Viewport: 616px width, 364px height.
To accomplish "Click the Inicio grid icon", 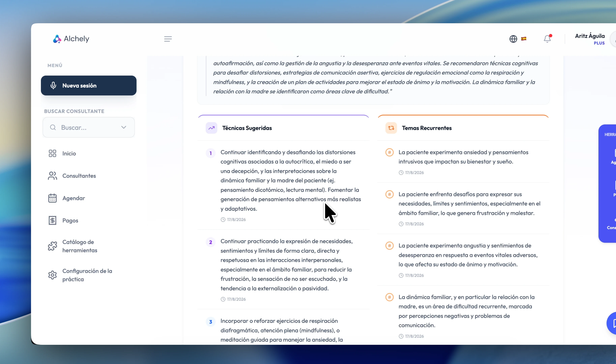I will point(52,154).
